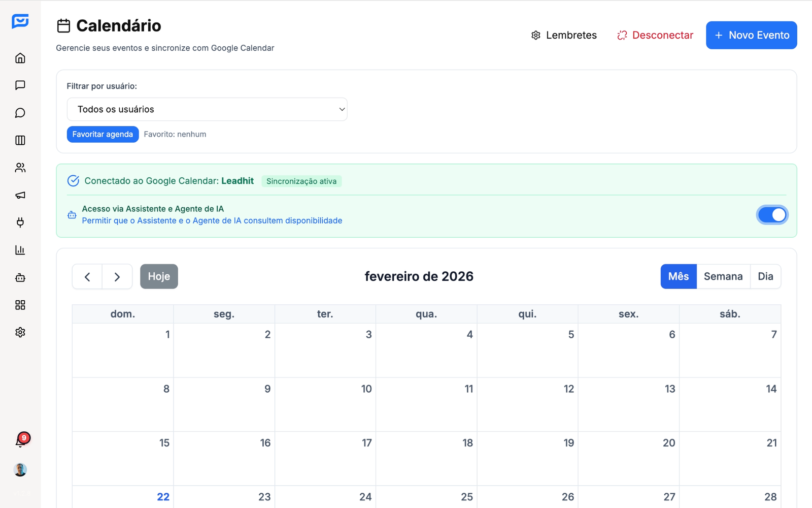This screenshot has height=508, width=812.
Task: Create a Novo Evento
Action: (751, 35)
